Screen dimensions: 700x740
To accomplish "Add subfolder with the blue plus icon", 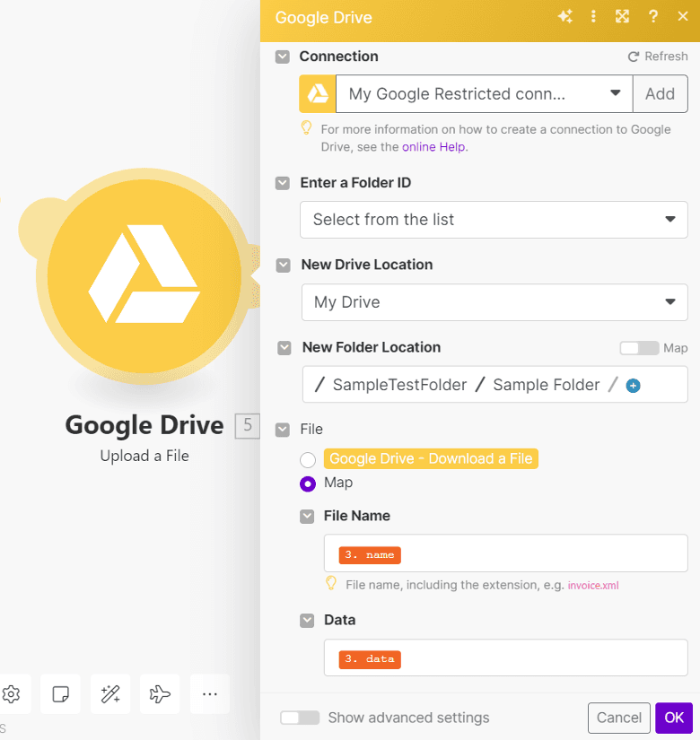I will point(633,386).
